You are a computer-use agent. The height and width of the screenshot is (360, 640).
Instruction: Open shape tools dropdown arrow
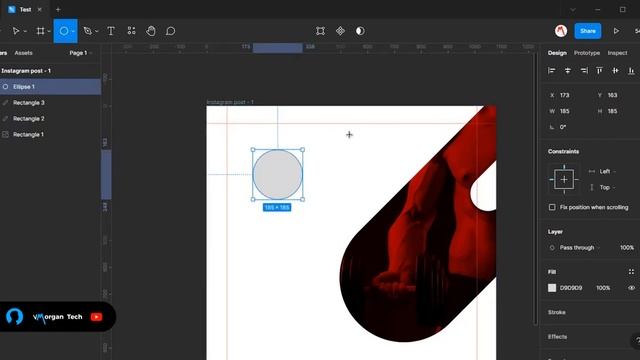[73, 31]
